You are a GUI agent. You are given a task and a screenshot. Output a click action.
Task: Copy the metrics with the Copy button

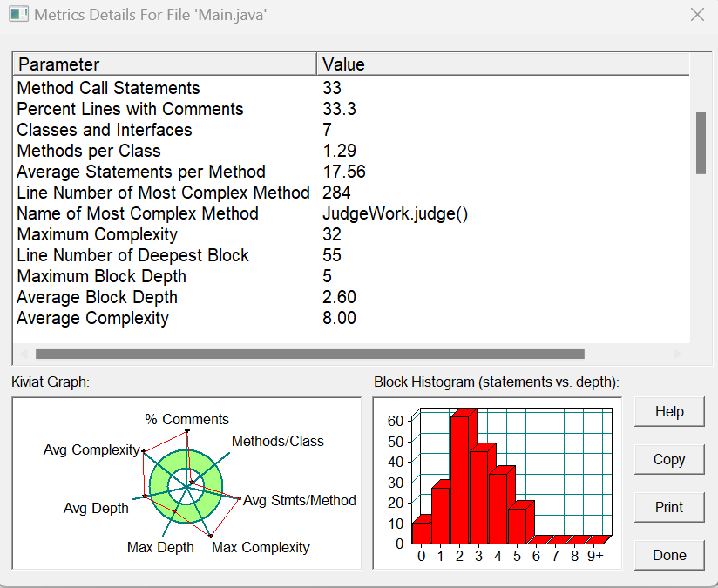[x=669, y=459]
